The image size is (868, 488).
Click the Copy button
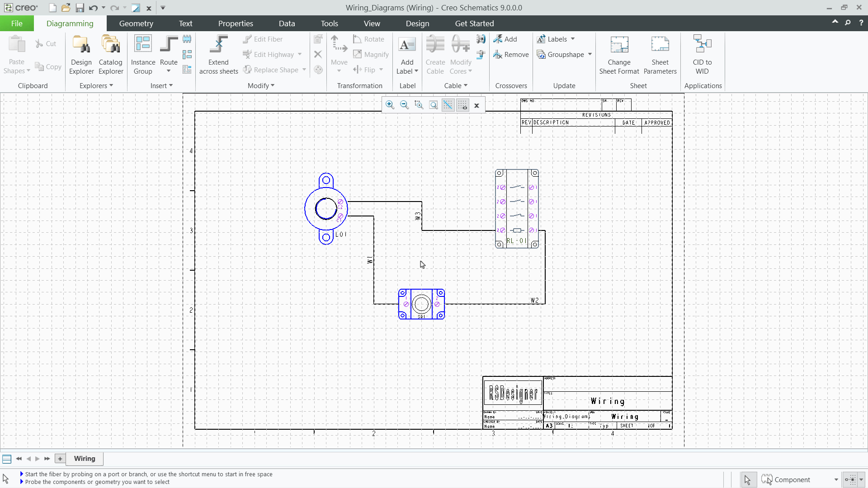tap(48, 67)
